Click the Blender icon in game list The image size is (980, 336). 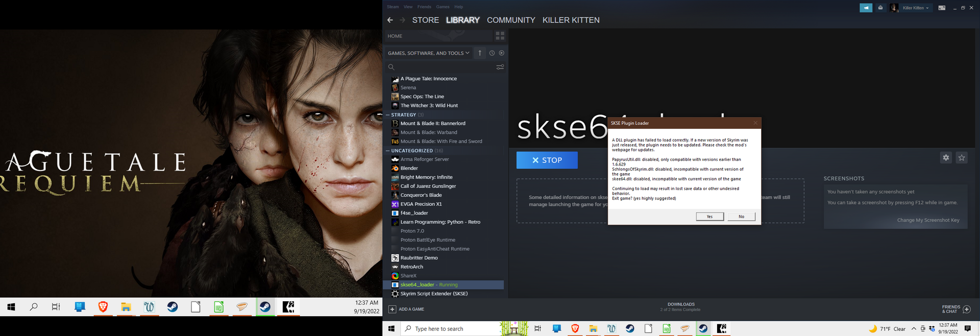click(x=395, y=168)
